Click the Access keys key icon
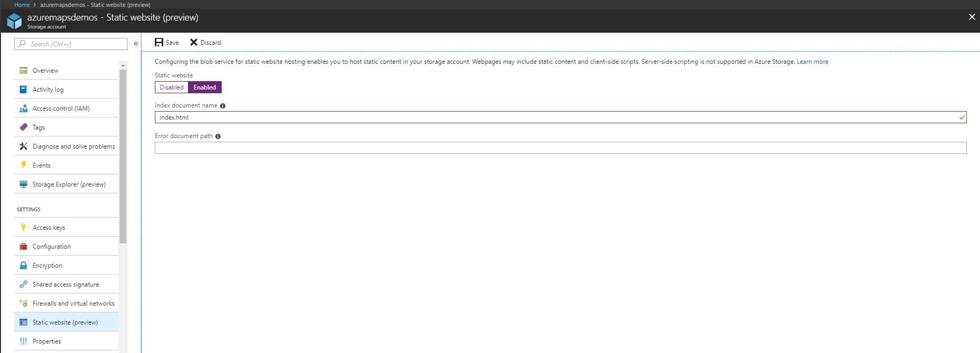 [23, 228]
